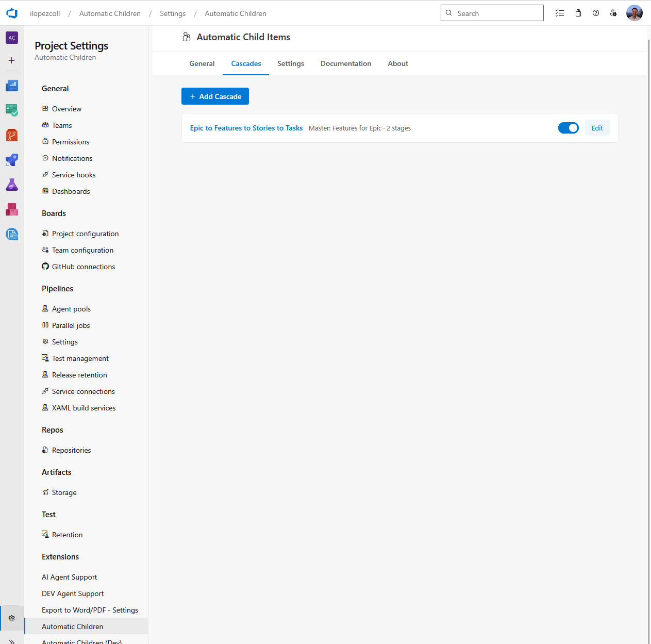Create new project with the plus icon
The width and height of the screenshot is (651, 644).
[x=11, y=60]
